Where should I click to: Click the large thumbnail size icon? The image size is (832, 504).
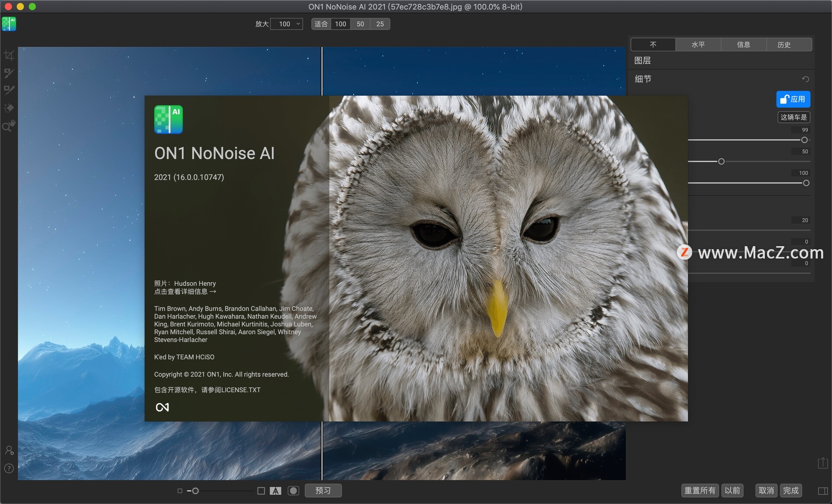coord(261,491)
